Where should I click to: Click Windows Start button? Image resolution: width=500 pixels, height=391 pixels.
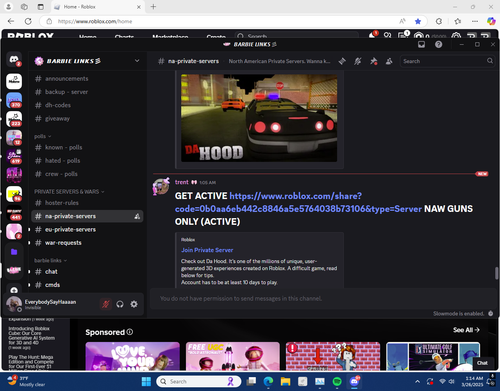tap(146, 381)
